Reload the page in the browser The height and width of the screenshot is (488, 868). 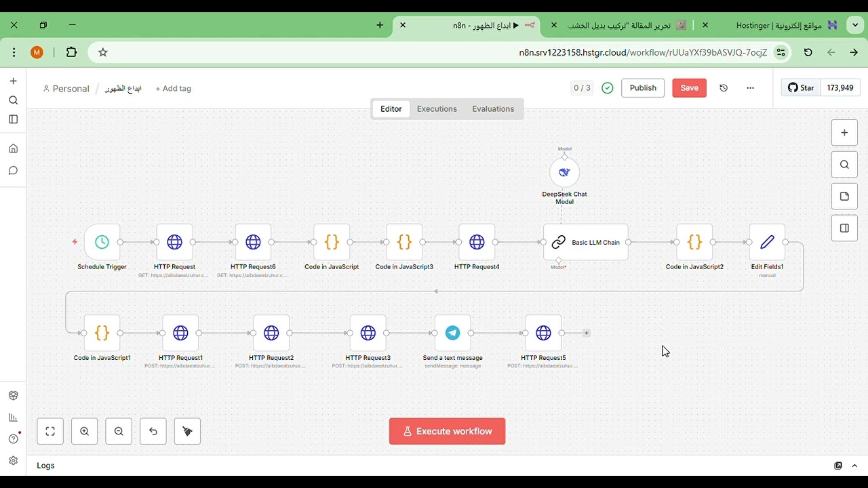click(808, 52)
